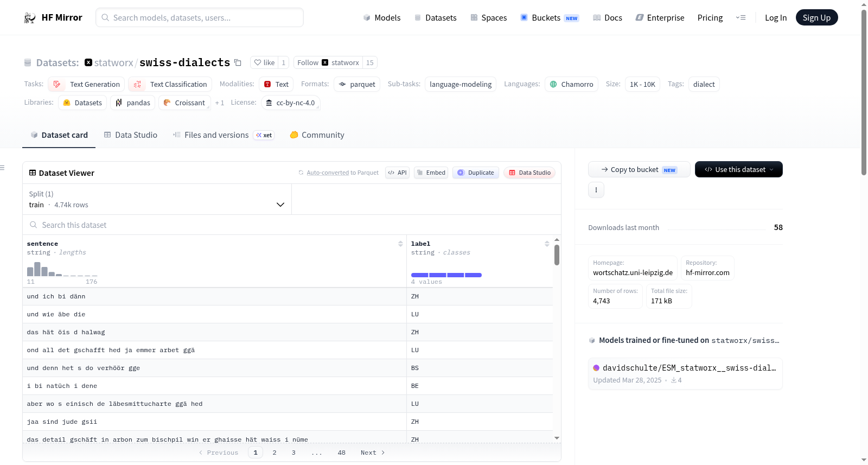Open the Files and versions tab
The image size is (868, 465).
tap(223, 135)
